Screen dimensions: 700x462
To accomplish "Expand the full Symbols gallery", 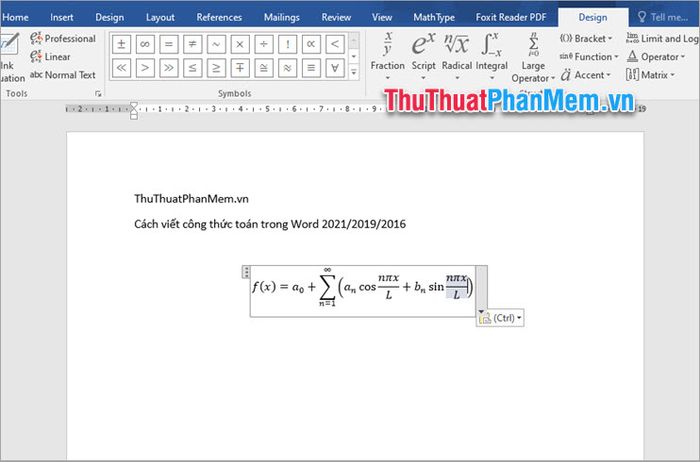I will tap(354, 72).
